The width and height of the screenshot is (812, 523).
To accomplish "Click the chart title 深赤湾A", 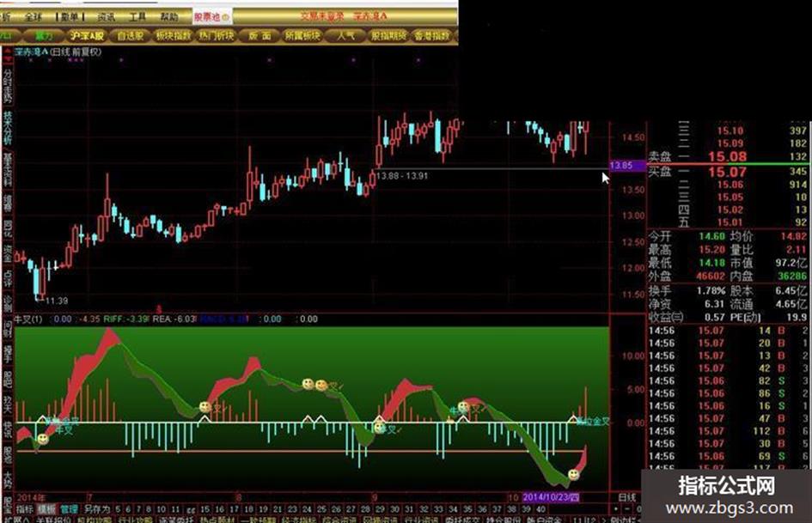I will (x=32, y=52).
